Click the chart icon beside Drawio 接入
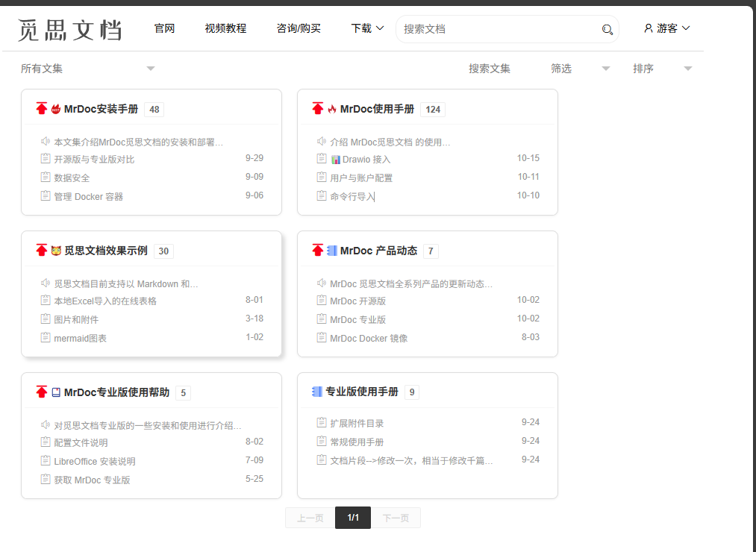This screenshot has width=756, height=552. [x=336, y=160]
